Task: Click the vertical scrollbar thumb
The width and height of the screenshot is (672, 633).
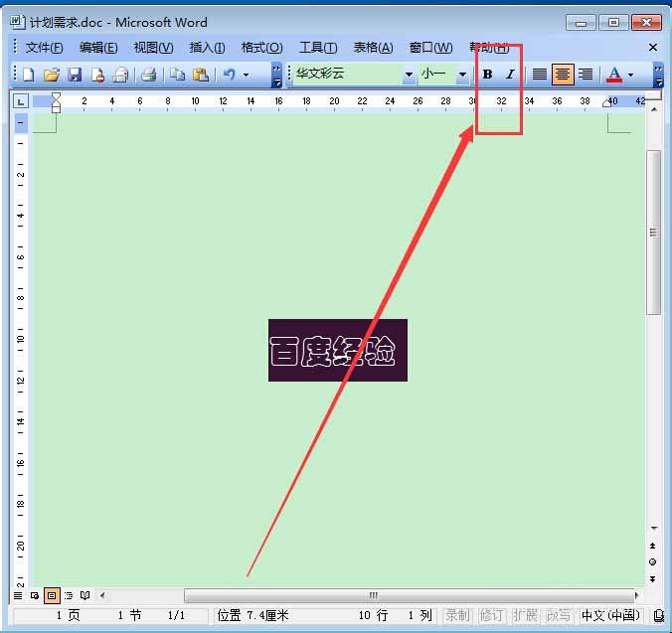Action: 653,233
